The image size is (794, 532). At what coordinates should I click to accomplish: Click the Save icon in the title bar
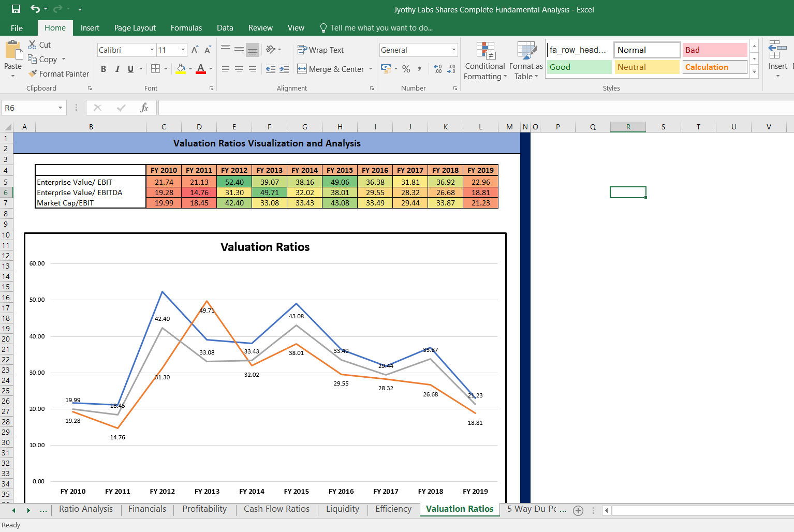16,9
